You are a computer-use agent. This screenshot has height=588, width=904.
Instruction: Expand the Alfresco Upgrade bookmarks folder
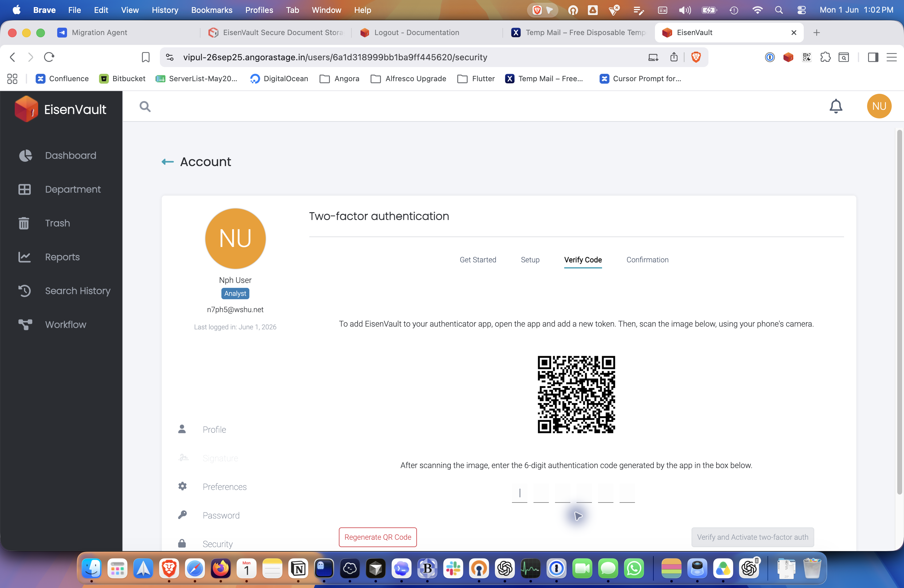(x=408, y=79)
